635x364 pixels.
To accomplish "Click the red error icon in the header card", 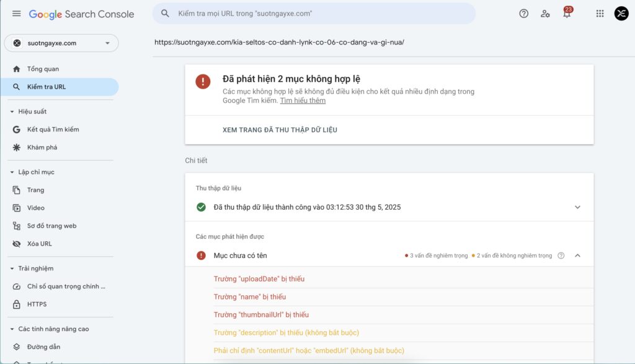I will click(203, 81).
